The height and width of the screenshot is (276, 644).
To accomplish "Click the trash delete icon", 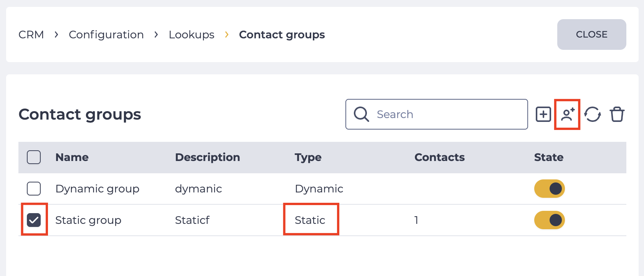I will tap(617, 114).
